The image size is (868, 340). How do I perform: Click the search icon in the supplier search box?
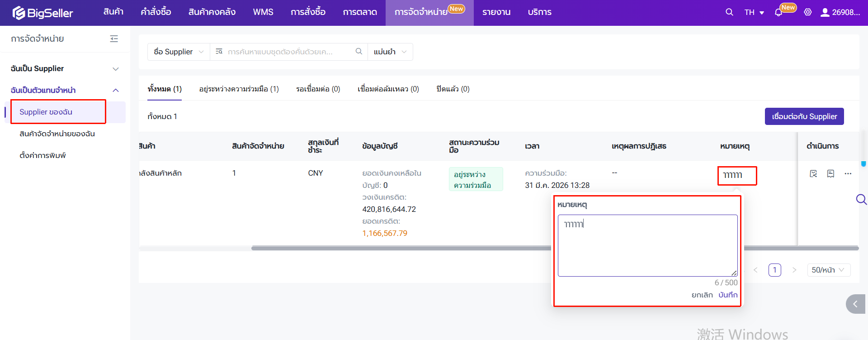point(359,52)
